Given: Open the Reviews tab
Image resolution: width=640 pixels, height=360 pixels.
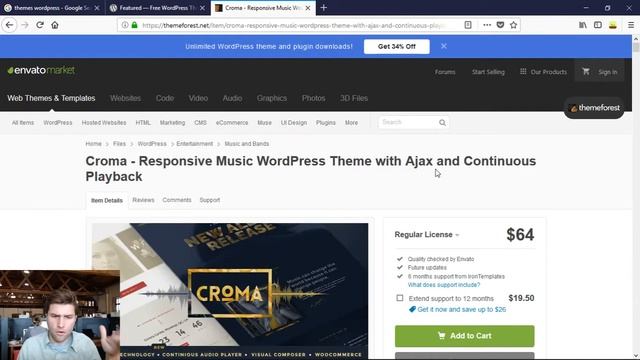Looking at the screenshot, I should [x=143, y=200].
